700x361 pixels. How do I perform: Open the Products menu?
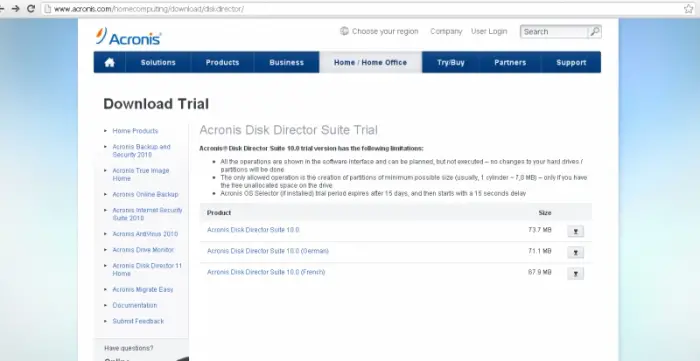coord(222,62)
